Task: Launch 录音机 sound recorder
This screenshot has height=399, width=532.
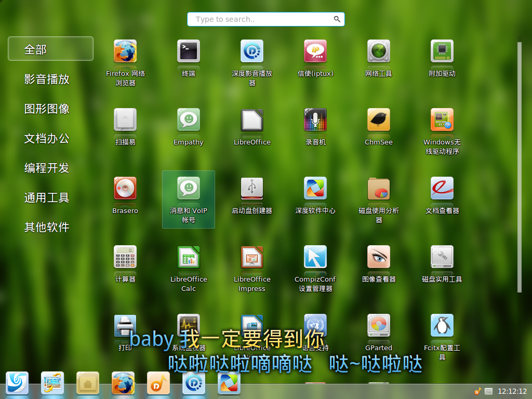Action: (315, 120)
